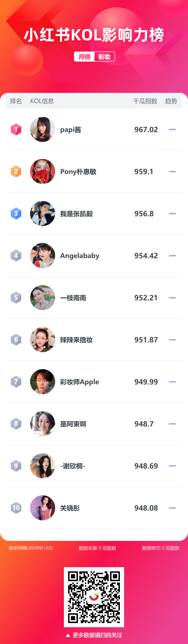
Task: Click the trend dash icon for Angelababy
Action: point(172,256)
